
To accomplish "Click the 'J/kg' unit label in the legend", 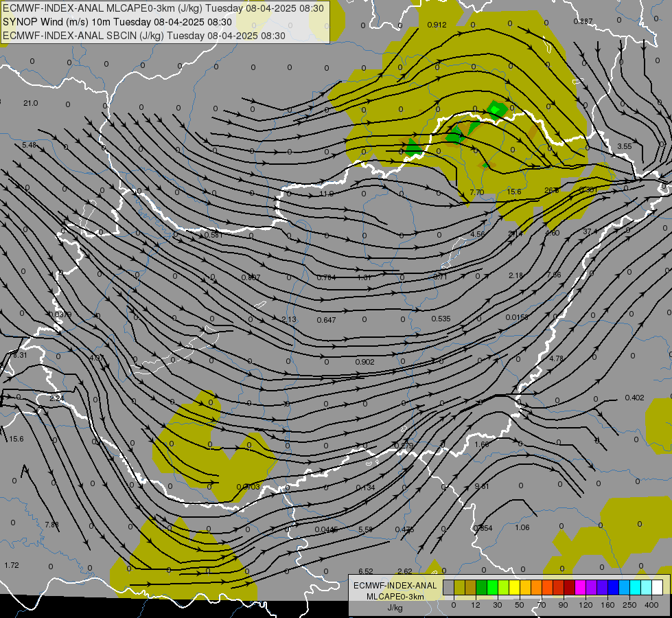I will pos(395,608).
